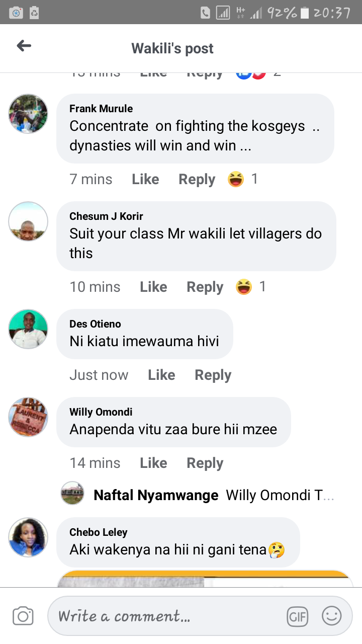Screen dimensions: 362x644
Task: Open the emoji smiley picker
Action: (x=332, y=616)
